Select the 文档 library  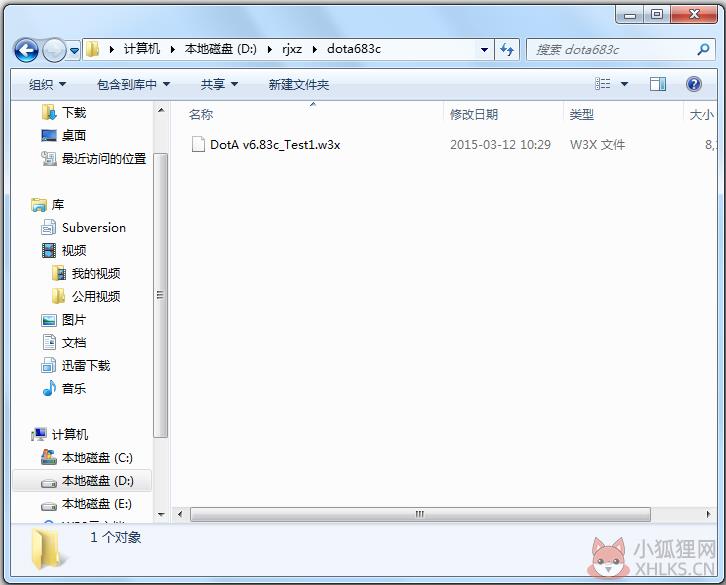click(x=74, y=342)
